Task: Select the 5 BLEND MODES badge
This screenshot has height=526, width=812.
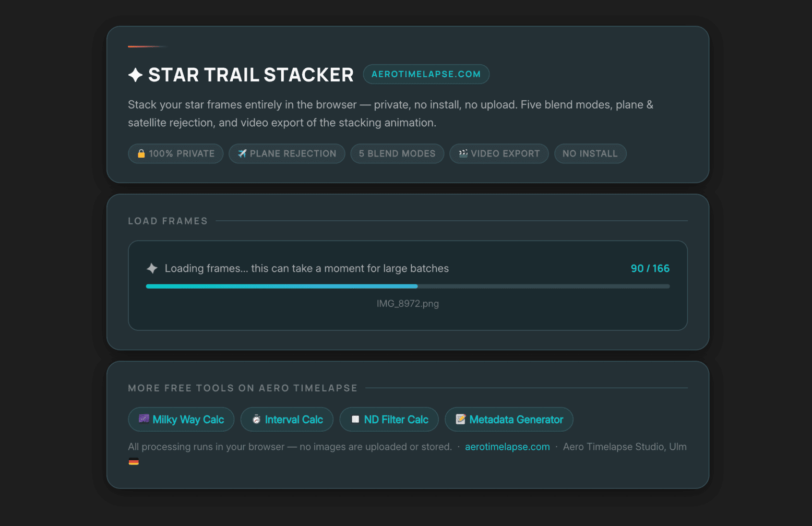Action: tap(397, 153)
